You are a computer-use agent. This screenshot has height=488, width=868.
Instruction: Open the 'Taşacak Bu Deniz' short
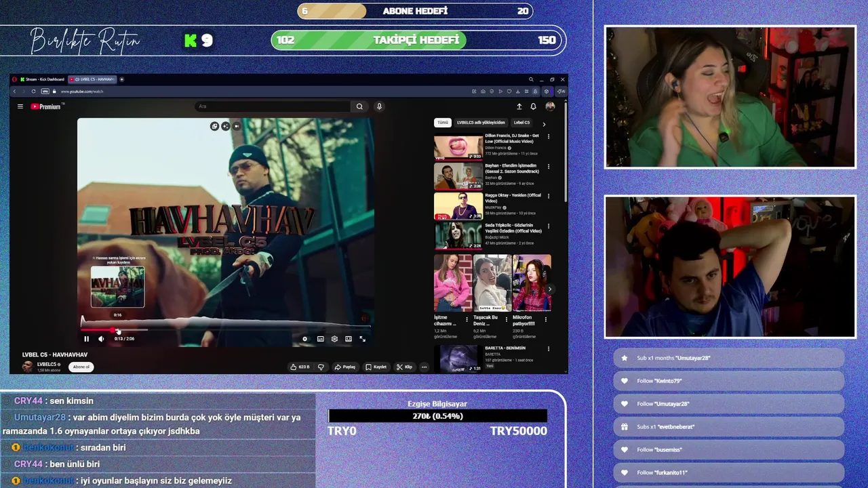[492, 283]
